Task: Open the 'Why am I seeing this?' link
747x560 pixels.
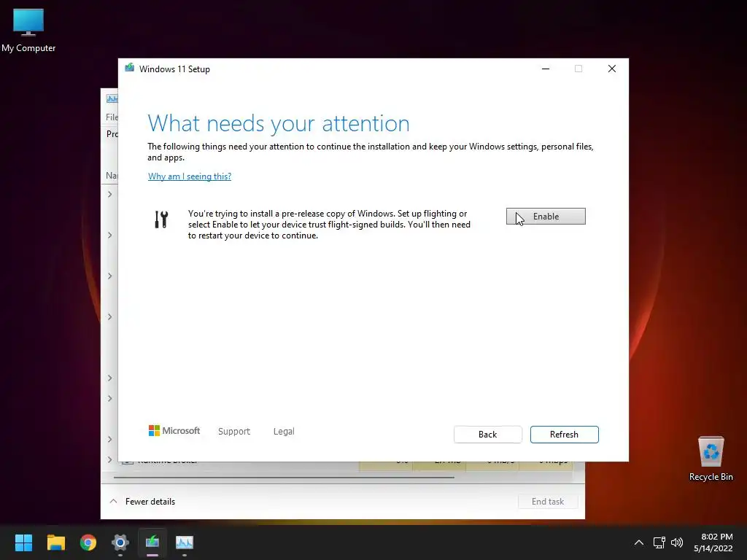Action: click(190, 176)
